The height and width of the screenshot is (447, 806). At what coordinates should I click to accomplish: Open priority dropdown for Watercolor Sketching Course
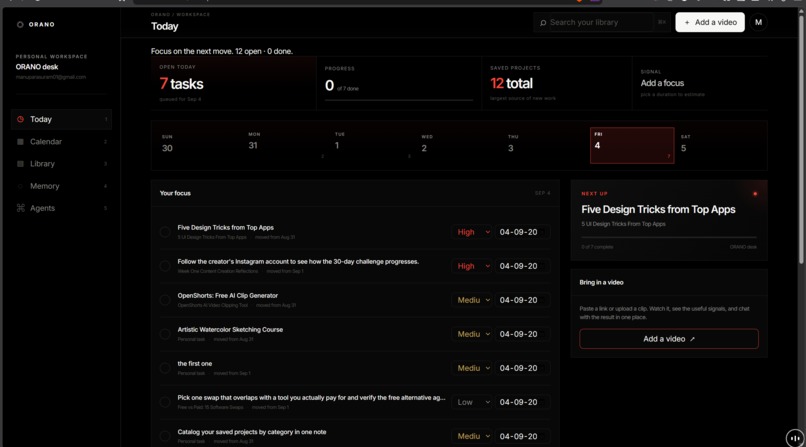pos(472,334)
